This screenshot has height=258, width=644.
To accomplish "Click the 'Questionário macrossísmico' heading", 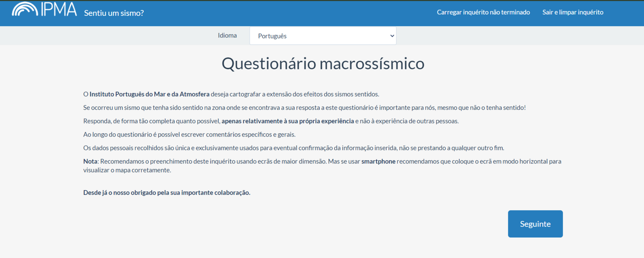I will [323, 64].
